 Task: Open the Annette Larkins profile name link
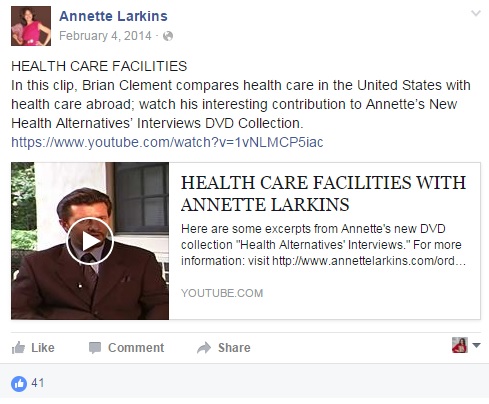[113, 16]
